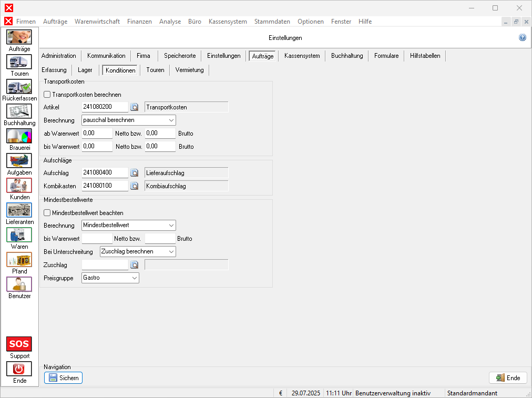Image resolution: width=532 pixels, height=398 pixels.
Task: Open the Aufträge sidebar icon
Action: [x=19, y=37]
